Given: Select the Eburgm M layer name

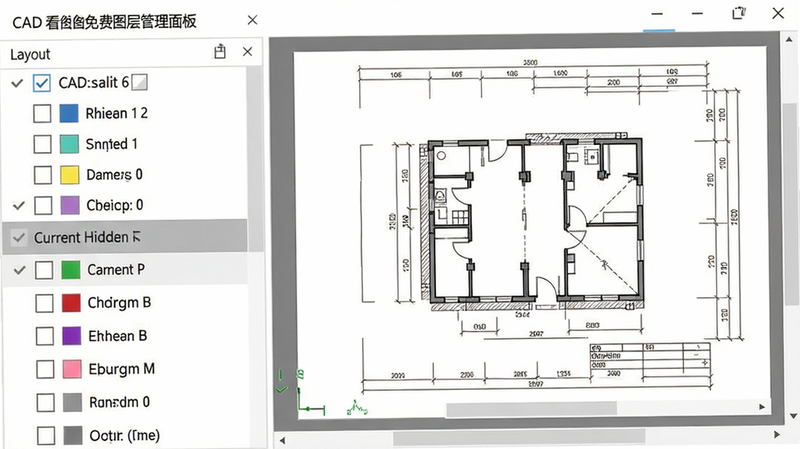Looking at the screenshot, I should click(122, 369).
